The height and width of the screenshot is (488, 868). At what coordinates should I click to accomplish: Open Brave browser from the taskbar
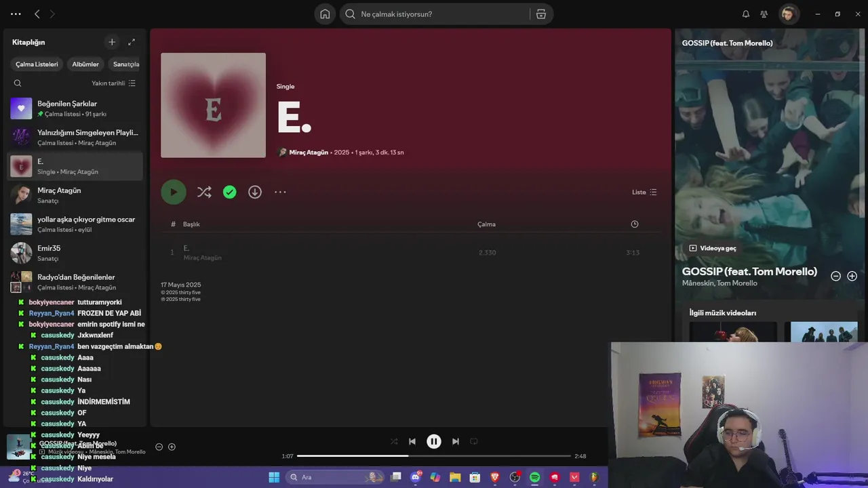(x=495, y=477)
